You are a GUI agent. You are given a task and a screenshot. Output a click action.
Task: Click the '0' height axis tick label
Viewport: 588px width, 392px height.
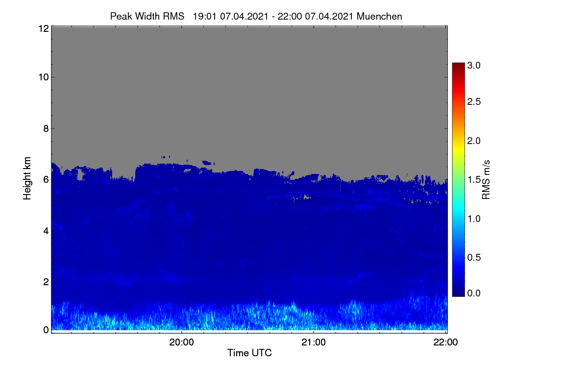pos(45,330)
